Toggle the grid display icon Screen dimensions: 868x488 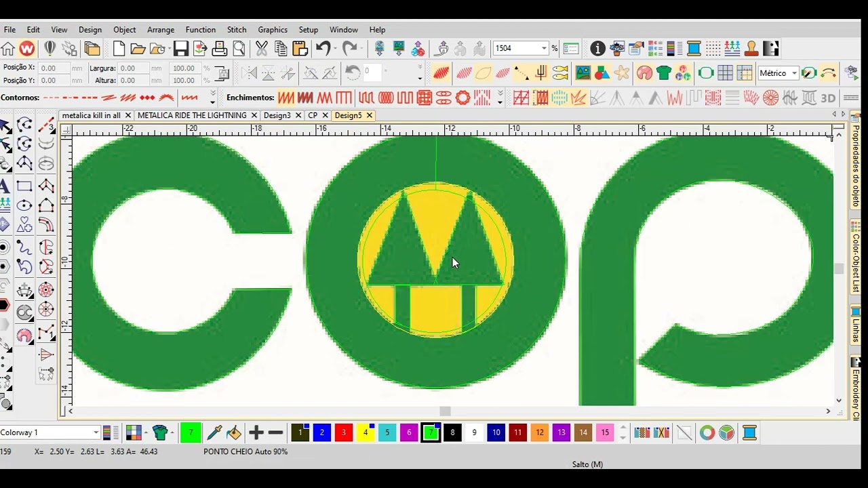[725, 73]
